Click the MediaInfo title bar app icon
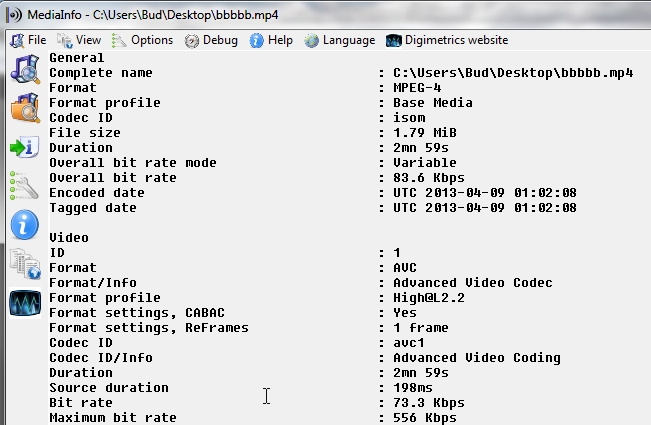The height and width of the screenshot is (425, 651). (x=14, y=15)
